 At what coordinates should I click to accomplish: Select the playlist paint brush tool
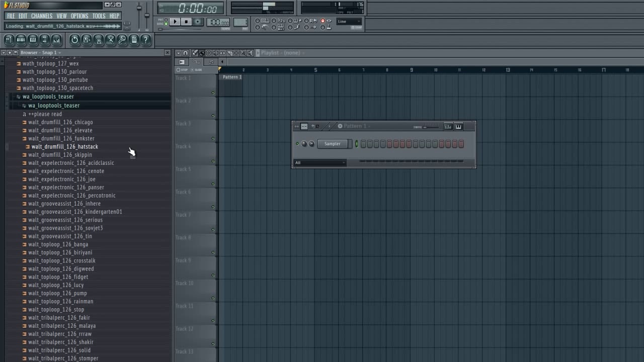coord(202,53)
